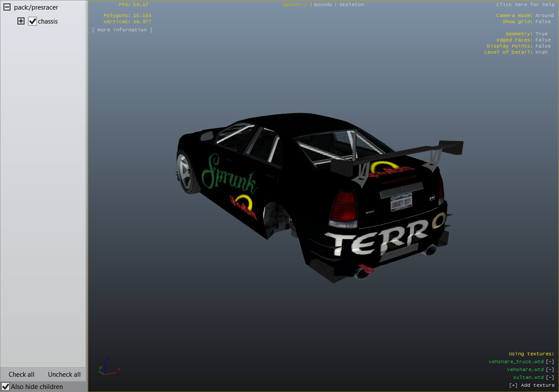Image resolution: width=559 pixels, height=392 pixels.
Task: Remove sultan.wtd texture with [-]
Action: pyautogui.click(x=550, y=377)
